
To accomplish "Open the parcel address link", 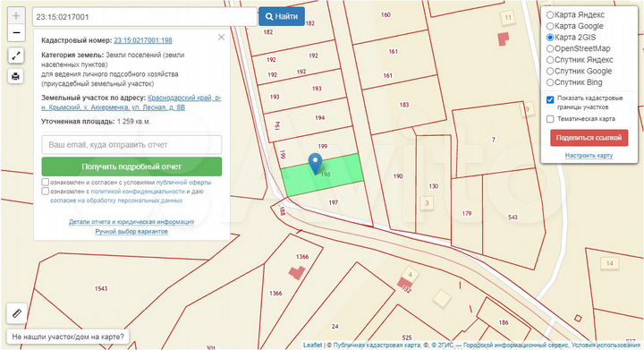I will 131,103.
